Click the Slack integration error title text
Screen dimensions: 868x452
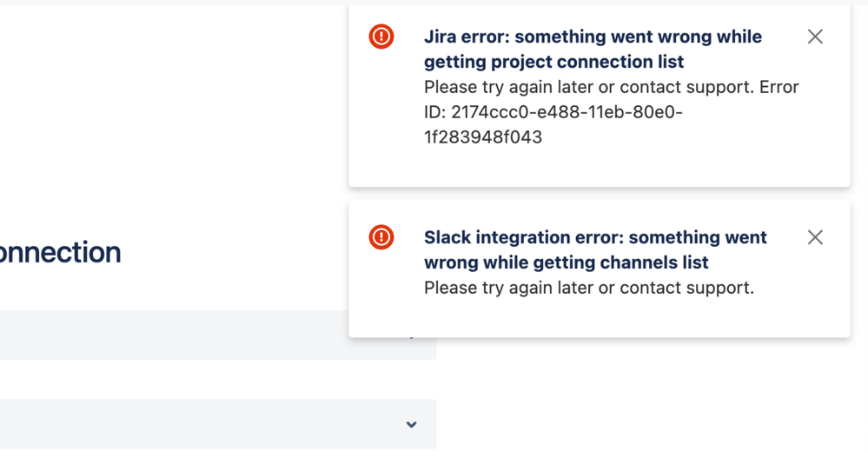[595, 249]
